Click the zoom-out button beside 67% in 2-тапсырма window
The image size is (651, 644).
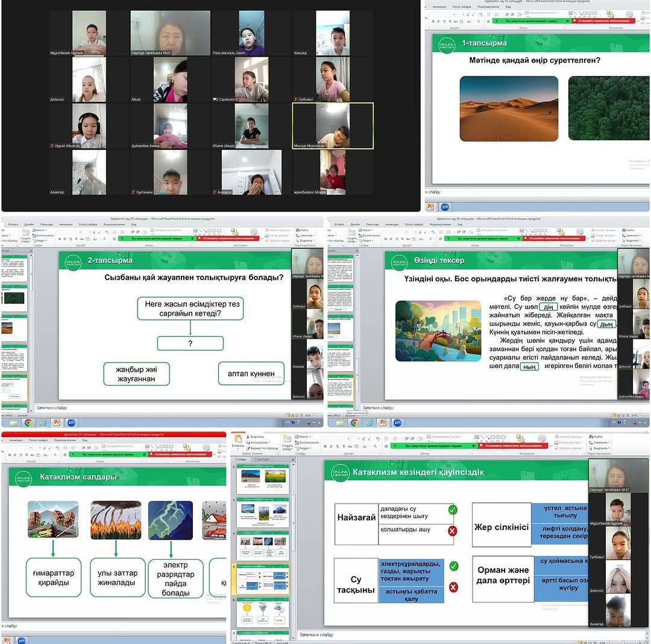314,415
